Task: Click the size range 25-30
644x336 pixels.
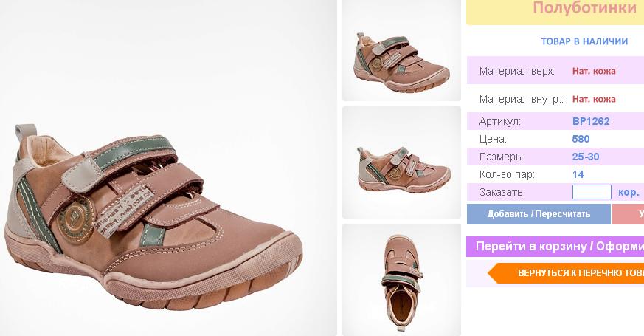Action: (x=586, y=157)
